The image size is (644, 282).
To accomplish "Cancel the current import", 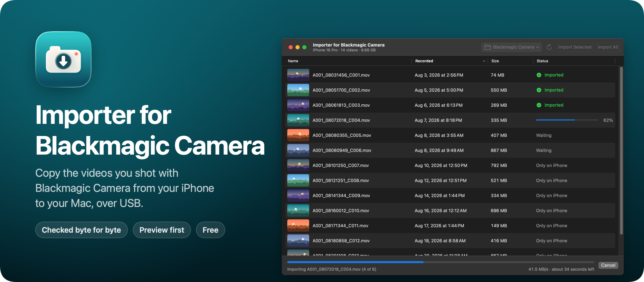I will 608,265.
